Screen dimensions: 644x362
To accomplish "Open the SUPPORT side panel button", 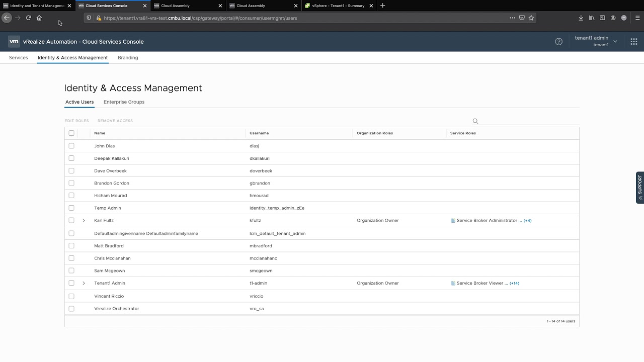I will pyautogui.click(x=639, y=188).
